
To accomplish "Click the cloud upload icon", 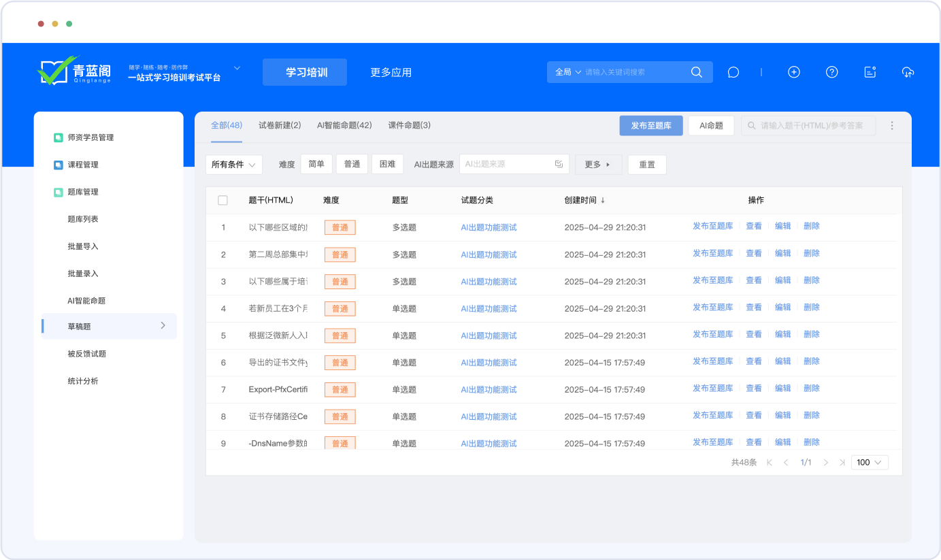I will pos(908,72).
